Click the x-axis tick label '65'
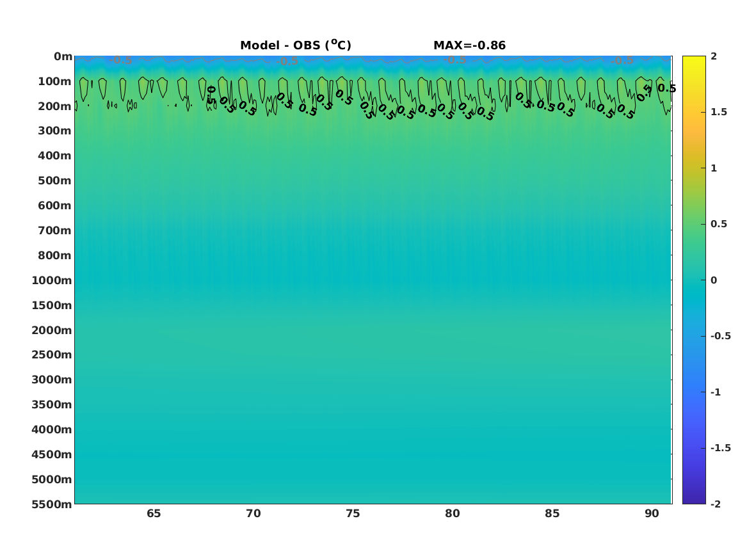Screen dimensions: 747x560 [x=154, y=513]
